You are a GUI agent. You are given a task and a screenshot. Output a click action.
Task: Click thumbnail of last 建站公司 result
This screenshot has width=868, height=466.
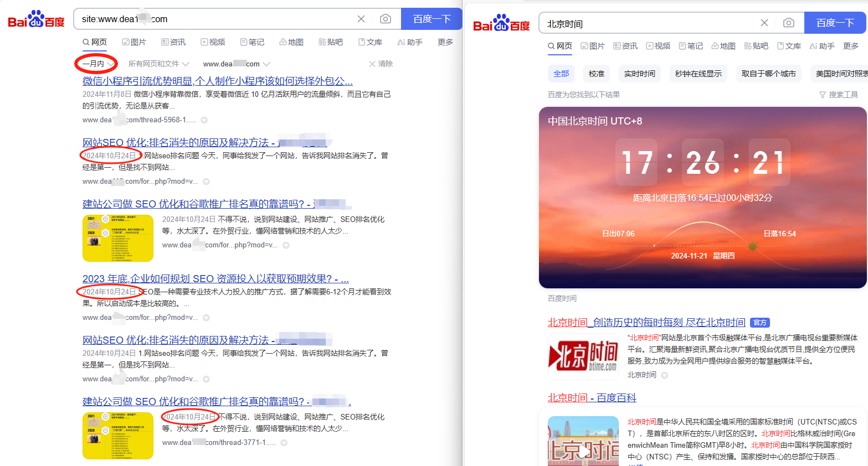(118, 436)
